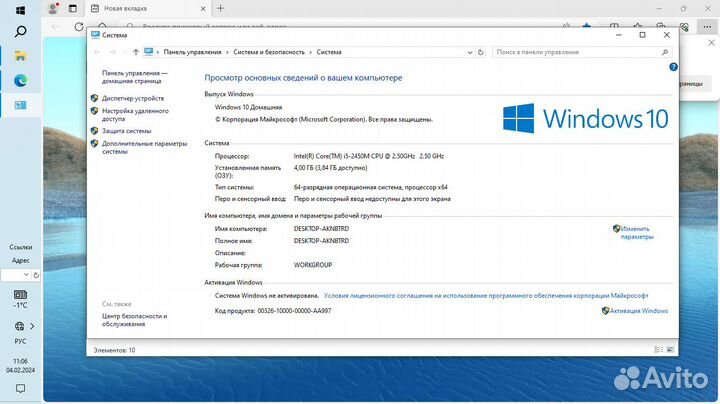This screenshot has width=720, height=404.
Task: Switch to details view in status bar
Action: pyautogui.click(x=658, y=350)
